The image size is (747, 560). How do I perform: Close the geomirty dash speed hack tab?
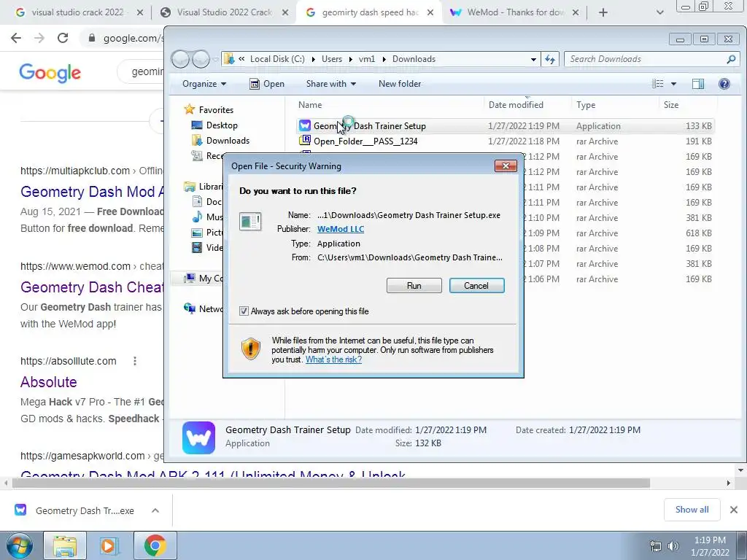(430, 13)
